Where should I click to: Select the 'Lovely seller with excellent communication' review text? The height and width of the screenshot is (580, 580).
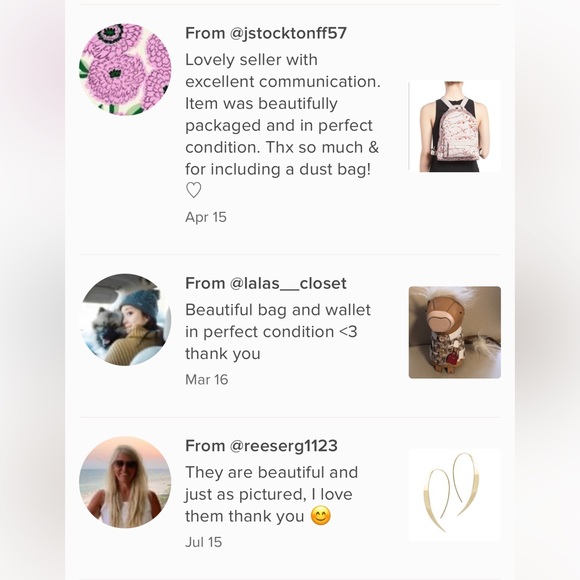tap(283, 125)
